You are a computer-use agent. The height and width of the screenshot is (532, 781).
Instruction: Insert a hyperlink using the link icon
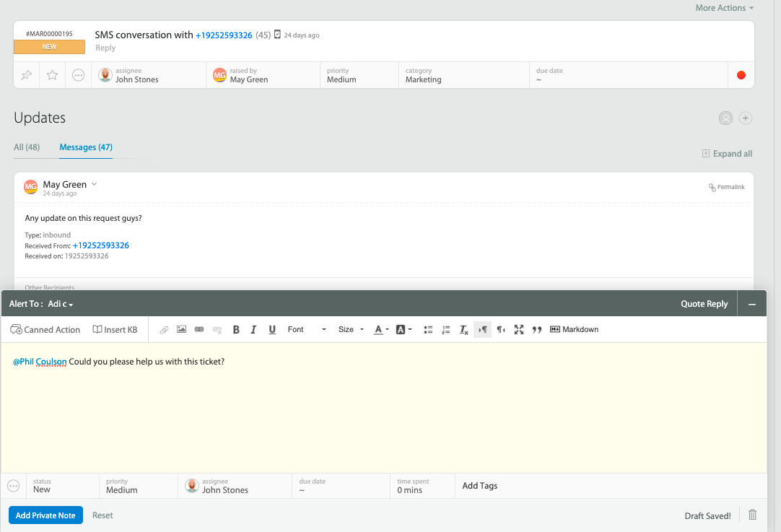click(x=199, y=329)
